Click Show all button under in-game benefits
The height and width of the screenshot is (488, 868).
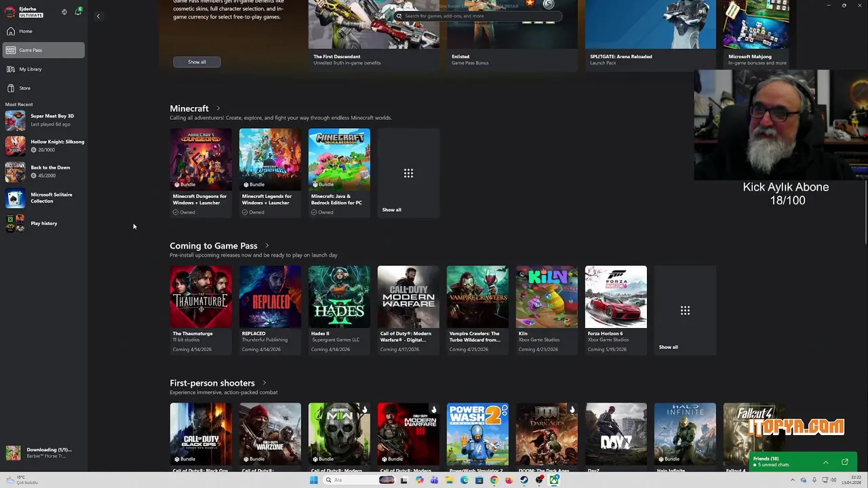pyautogui.click(x=197, y=62)
